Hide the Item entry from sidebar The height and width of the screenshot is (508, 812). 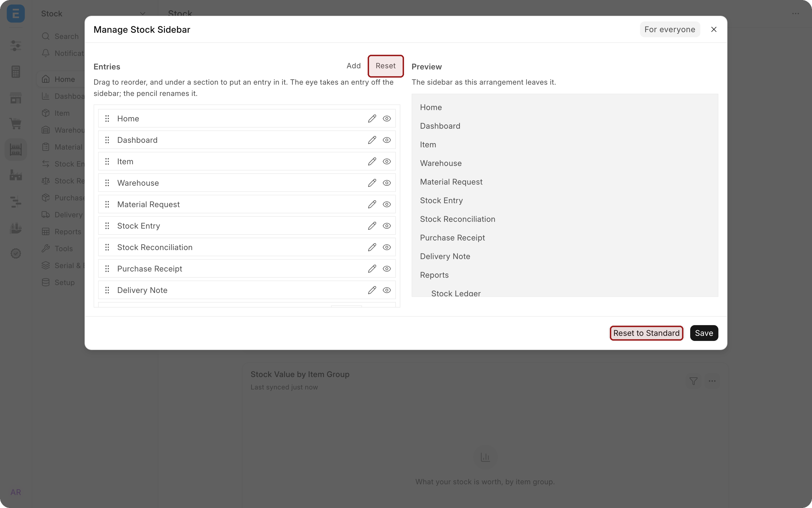pos(387,162)
